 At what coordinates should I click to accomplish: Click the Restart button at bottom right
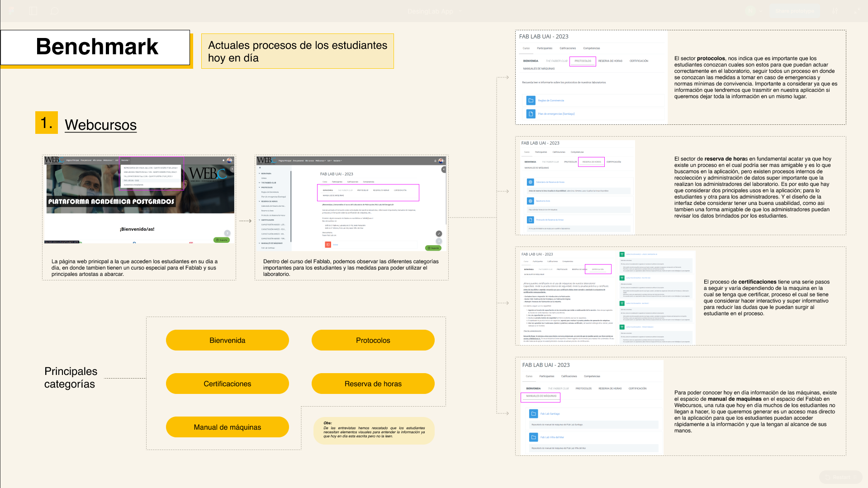click(841, 477)
